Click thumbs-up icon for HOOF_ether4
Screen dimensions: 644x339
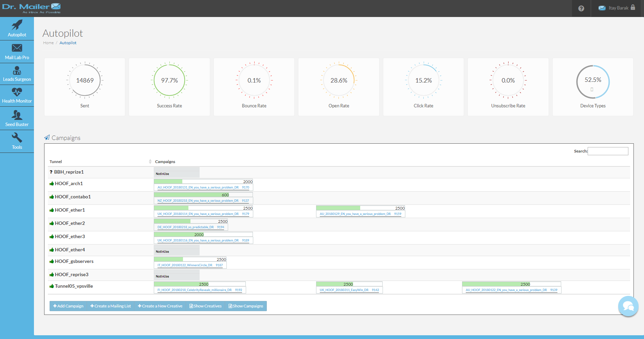(52, 250)
